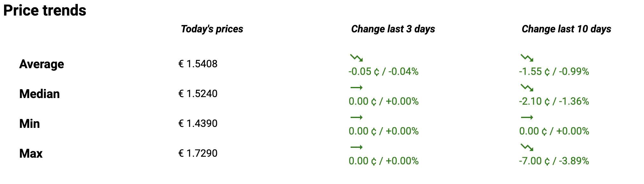
Task: Click the Average 3-day downward trend arrow
Action: pos(356,58)
